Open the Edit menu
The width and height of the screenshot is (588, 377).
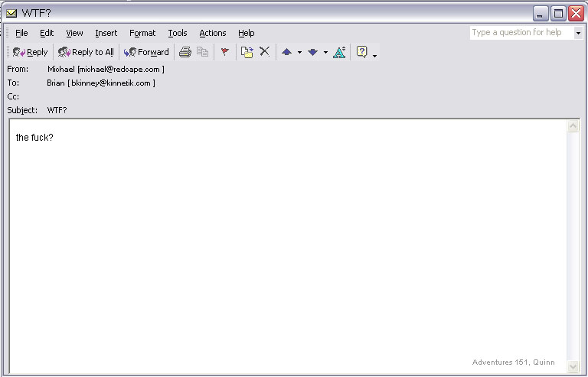47,33
